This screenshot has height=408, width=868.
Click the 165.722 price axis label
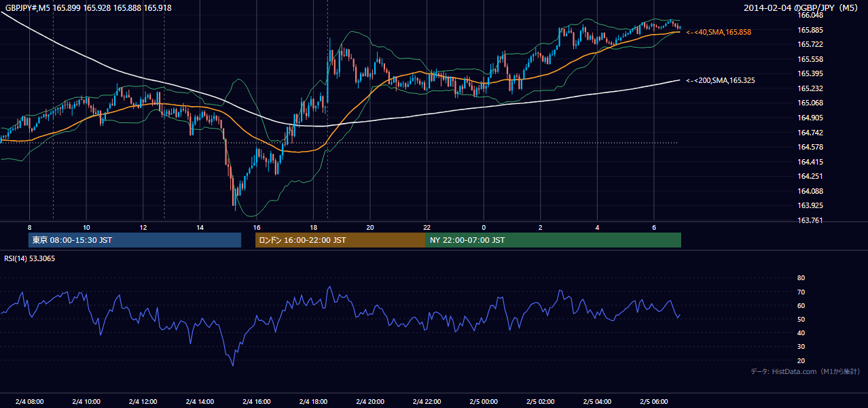tap(810, 44)
